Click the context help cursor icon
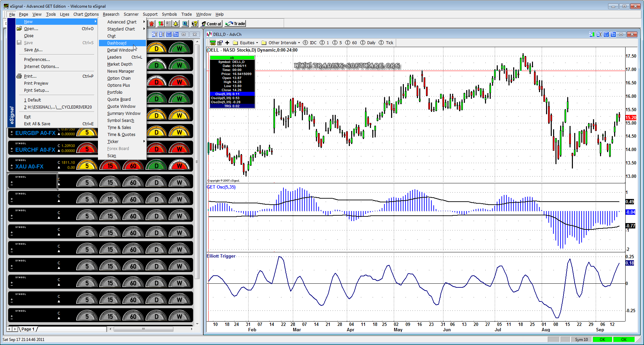This screenshot has height=345, width=644. (x=195, y=24)
